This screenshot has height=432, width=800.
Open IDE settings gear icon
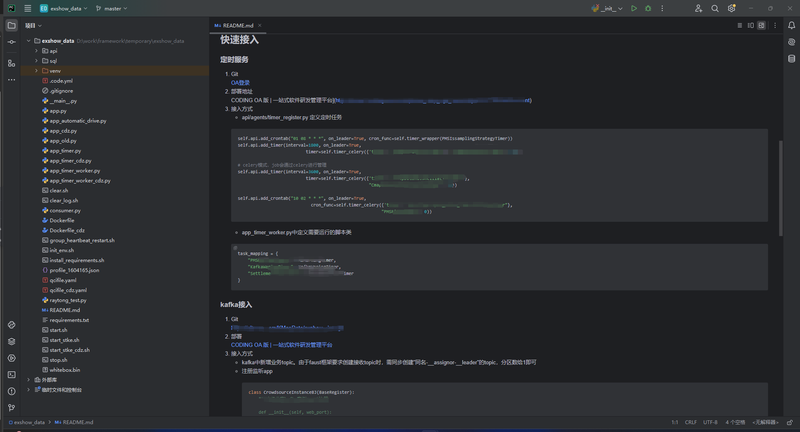732,8
